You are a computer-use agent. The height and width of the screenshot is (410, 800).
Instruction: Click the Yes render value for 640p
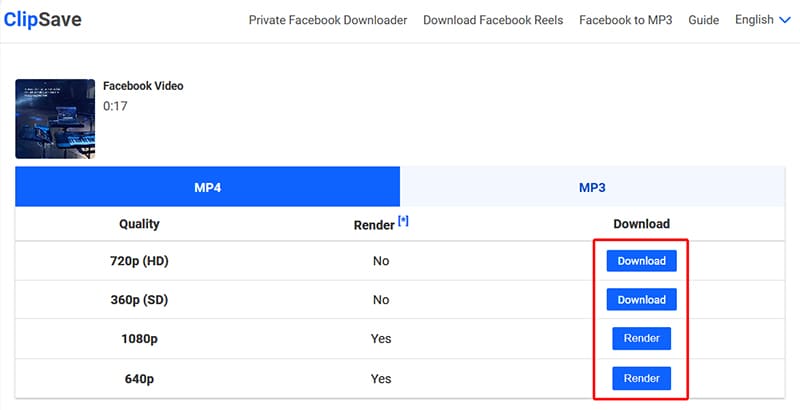381,379
